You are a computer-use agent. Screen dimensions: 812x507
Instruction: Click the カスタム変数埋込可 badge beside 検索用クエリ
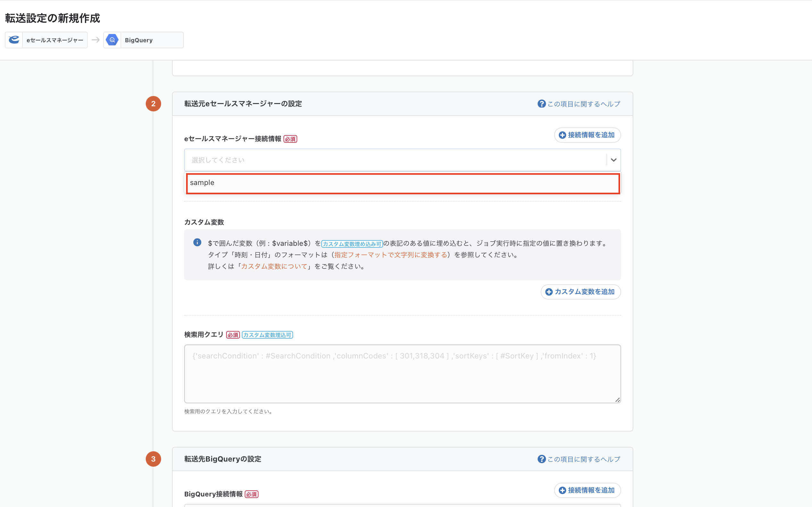click(x=267, y=335)
